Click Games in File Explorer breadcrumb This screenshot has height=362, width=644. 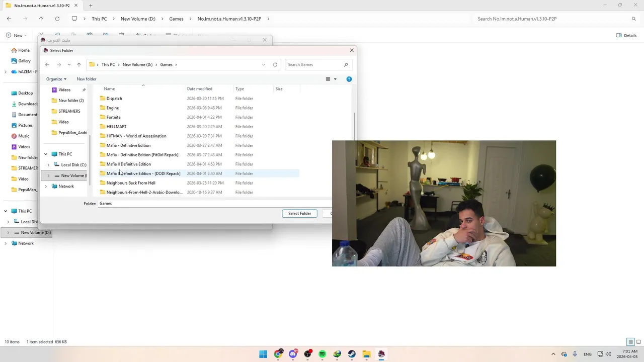(x=176, y=19)
